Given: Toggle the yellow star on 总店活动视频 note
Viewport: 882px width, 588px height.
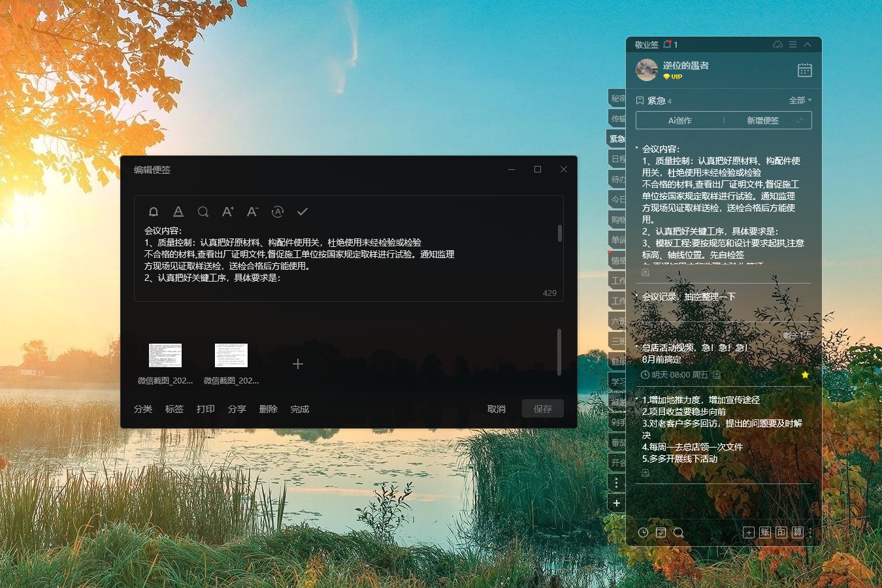Looking at the screenshot, I should click(805, 374).
